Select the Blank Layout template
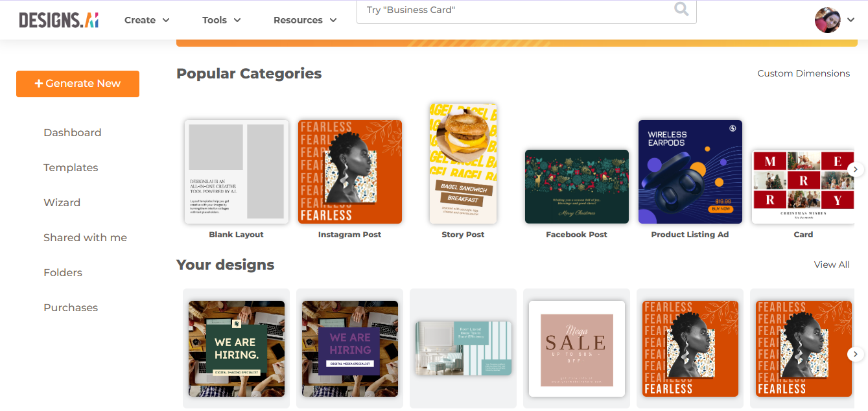868x411 pixels. click(x=236, y=171)
